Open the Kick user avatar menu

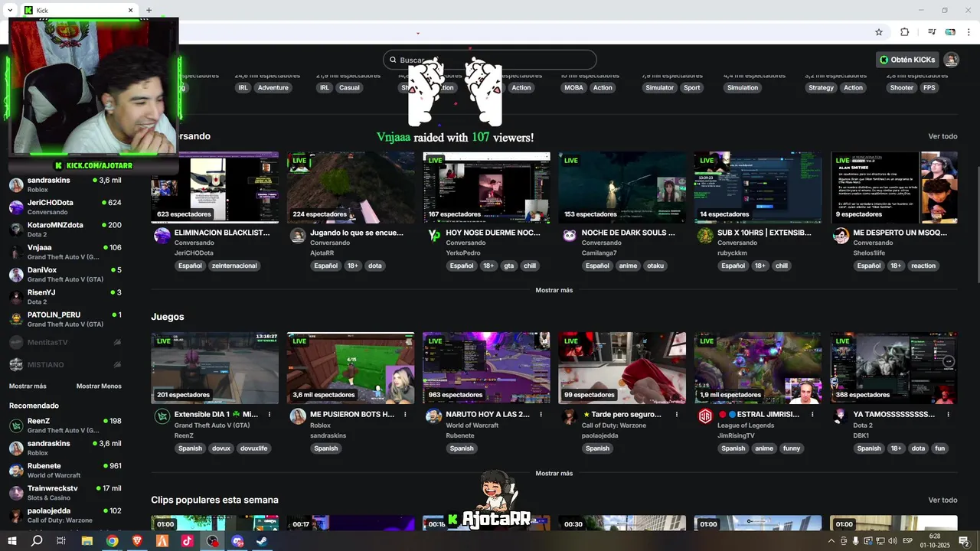(951, 60)
